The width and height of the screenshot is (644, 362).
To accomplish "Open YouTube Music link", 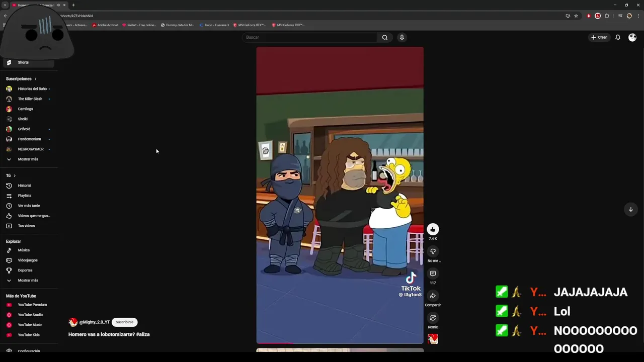I will tap(29, 325).
